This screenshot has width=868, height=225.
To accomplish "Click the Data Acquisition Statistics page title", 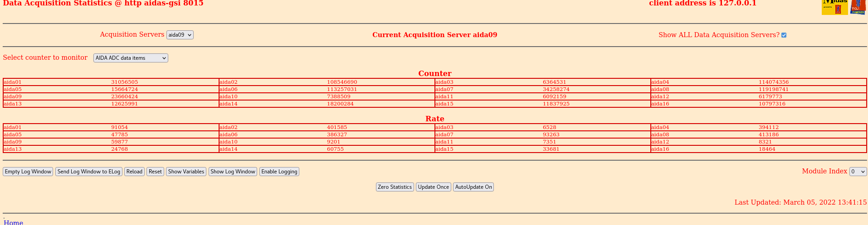I will tap(103, 3).
